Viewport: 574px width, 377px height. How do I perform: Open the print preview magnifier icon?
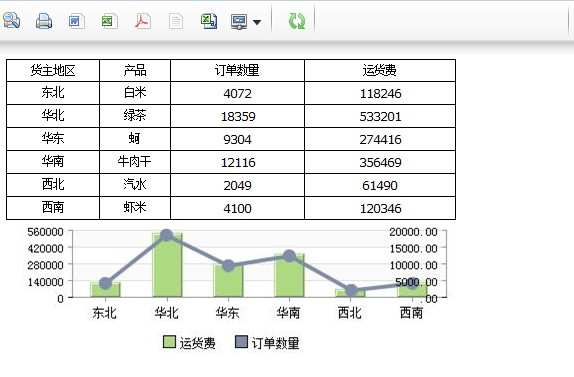[x=11, y=20]
